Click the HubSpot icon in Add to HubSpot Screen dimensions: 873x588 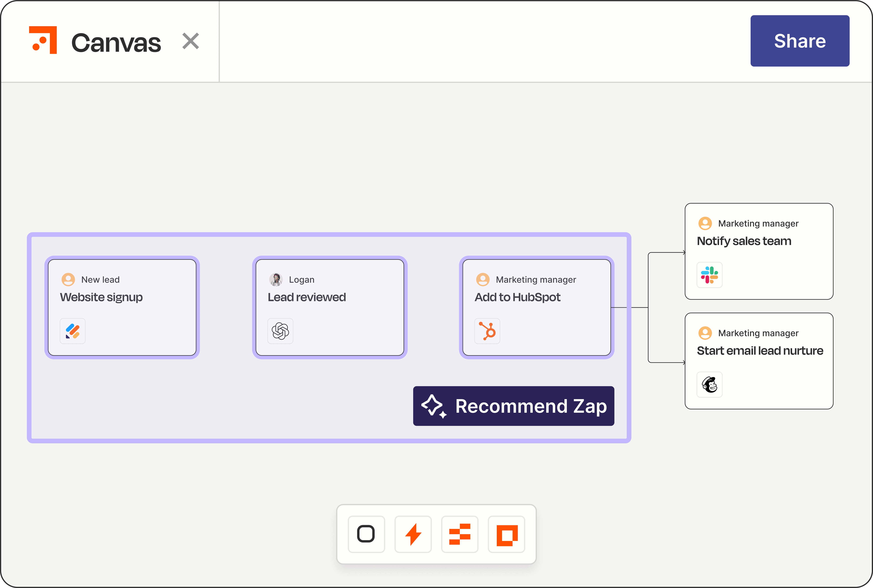click(x=487, y=331)
